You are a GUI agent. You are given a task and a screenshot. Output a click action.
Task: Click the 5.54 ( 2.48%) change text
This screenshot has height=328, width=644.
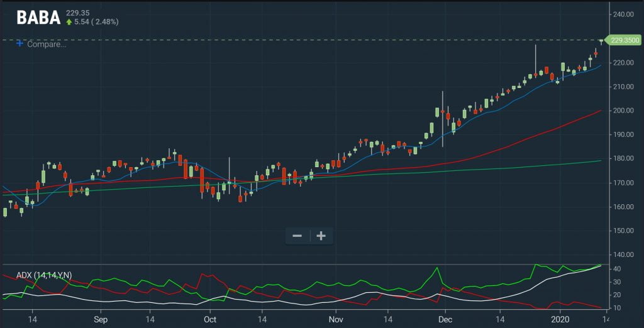point(96,22)
